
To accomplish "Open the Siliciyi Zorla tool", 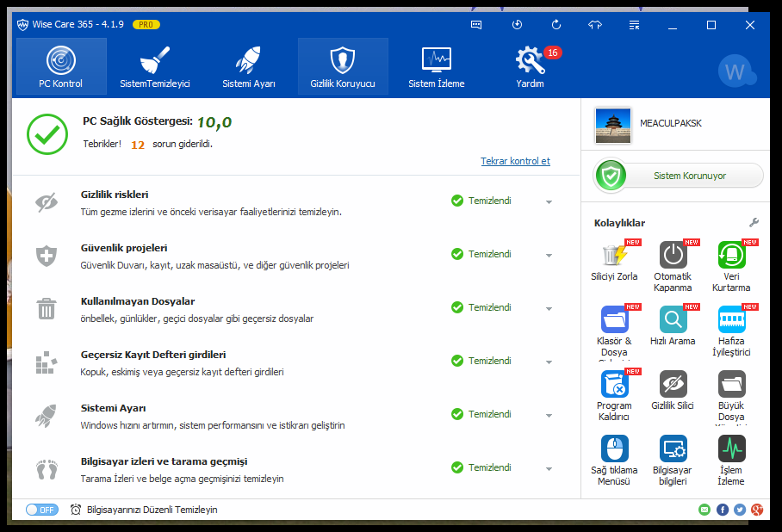I will [614, 261].
